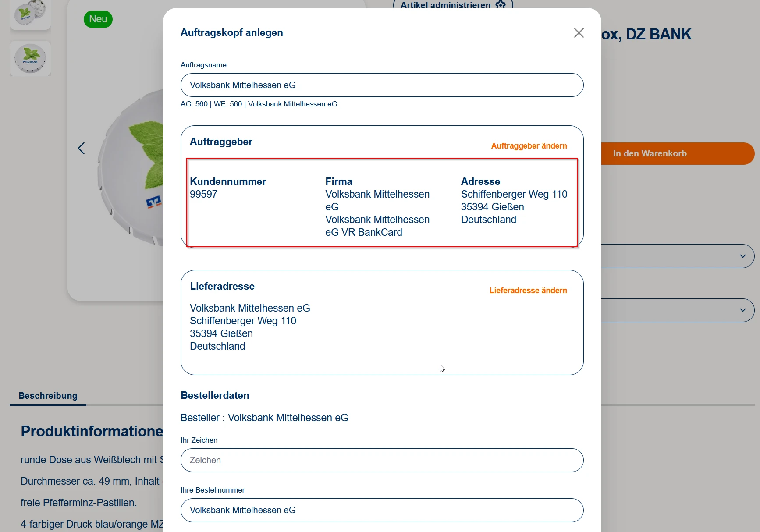The image size is (760, 532).
Task: Click the Produktinformationen heading
Action: point(92,431)
